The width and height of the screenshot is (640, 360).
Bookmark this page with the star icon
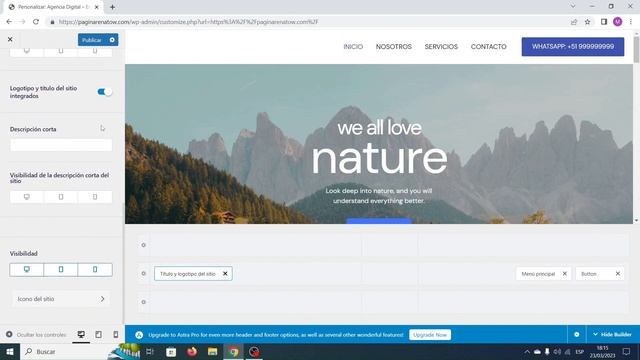click(587, 22)
